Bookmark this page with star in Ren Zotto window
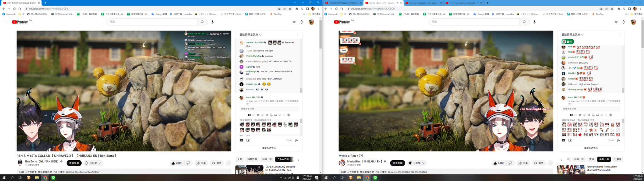 tap(290, 9)
